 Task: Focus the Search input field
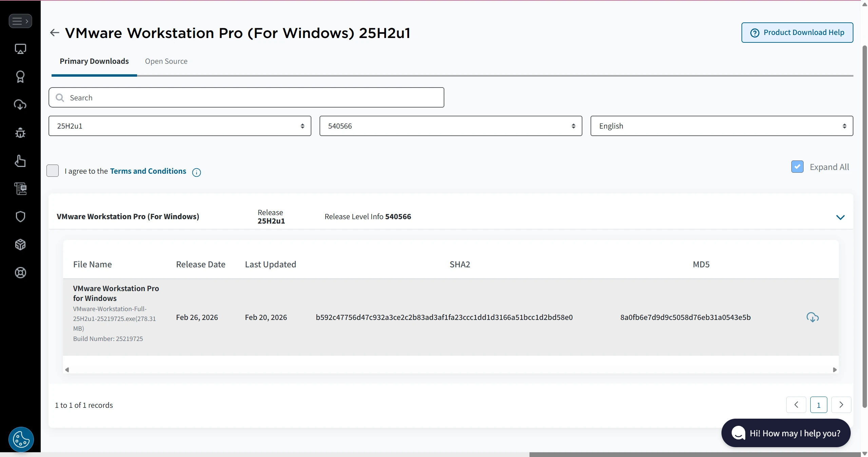click(x=246, y=97)
